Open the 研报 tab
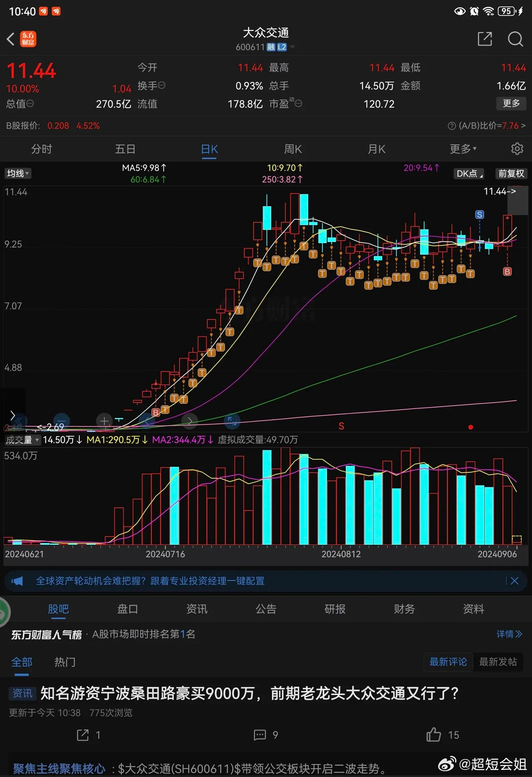 point(335,609)
